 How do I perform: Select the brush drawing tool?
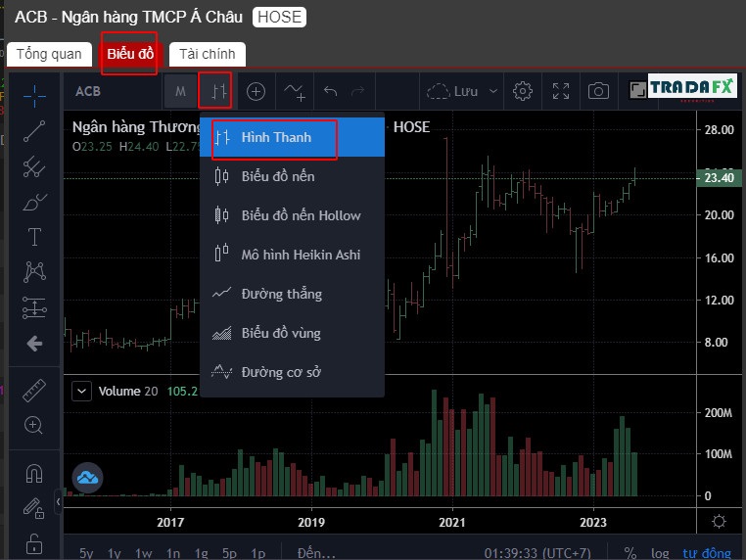tap(34, 202)
